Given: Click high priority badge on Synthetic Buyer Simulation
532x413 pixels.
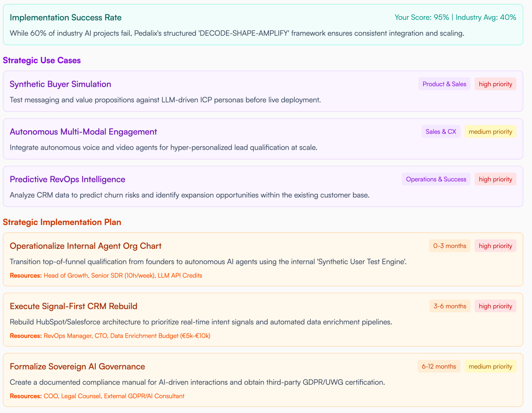Looking at the screenshot, I should click(495, 84).
